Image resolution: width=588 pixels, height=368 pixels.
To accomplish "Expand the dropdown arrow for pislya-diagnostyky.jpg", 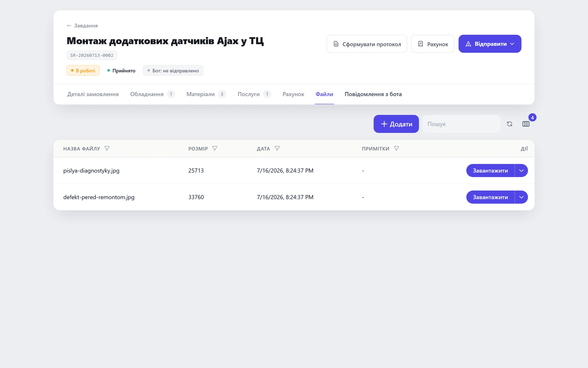I will (x=521, y=170).
